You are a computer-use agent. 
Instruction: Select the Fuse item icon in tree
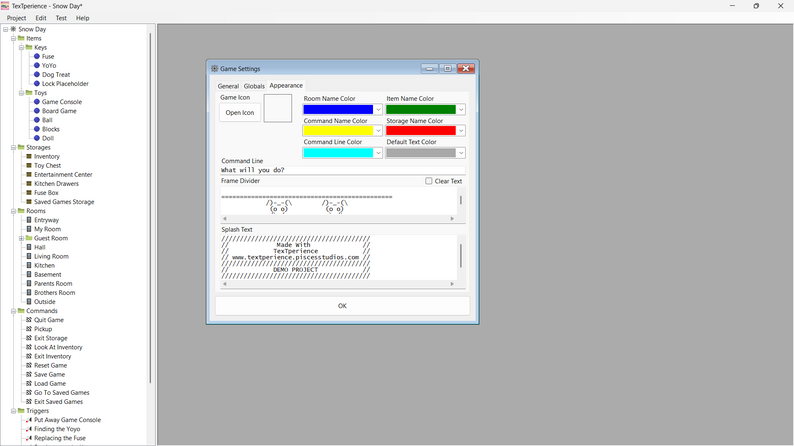click(x=36, y=56)
